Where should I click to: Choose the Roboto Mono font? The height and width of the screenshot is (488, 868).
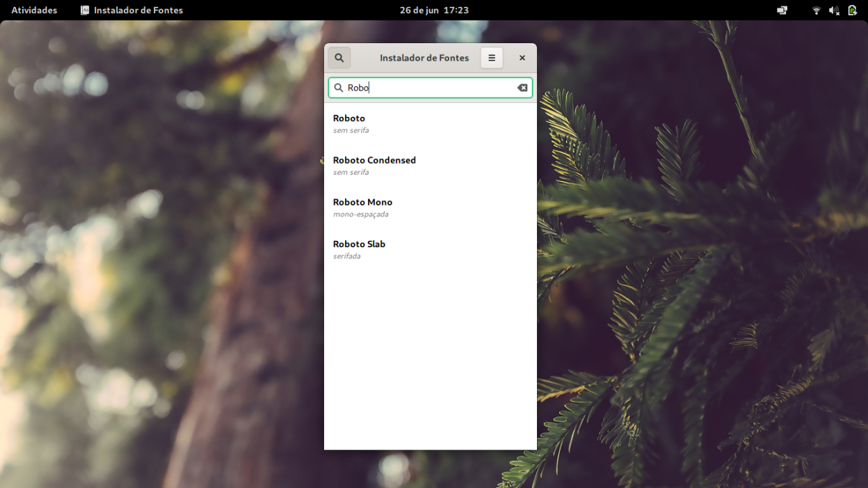tap(430, 207)
